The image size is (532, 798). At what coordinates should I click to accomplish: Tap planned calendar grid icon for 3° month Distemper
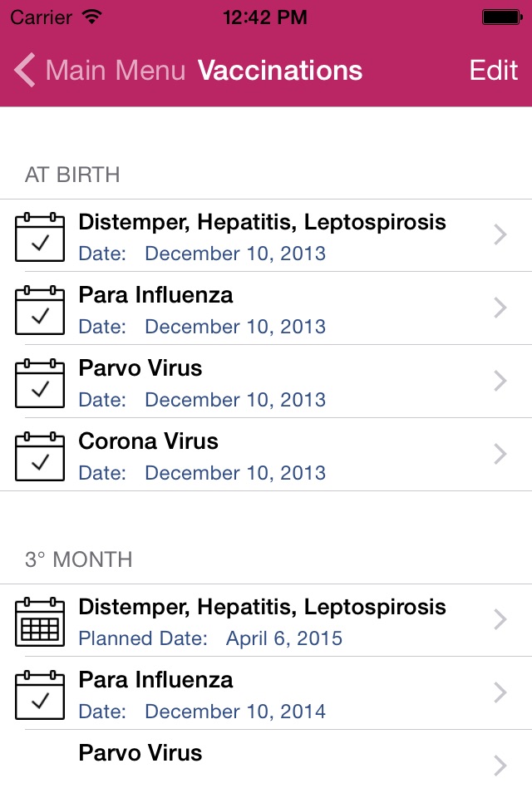(x=40, y=622)
